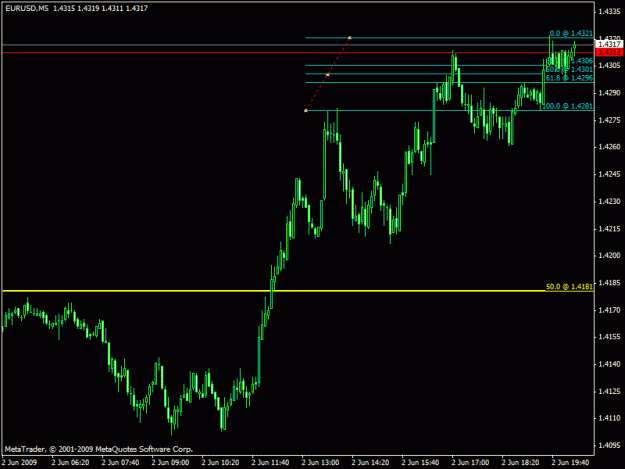Click the 1.4110 price scale label
The image size is (625, 469).
(x=609, y=418)
